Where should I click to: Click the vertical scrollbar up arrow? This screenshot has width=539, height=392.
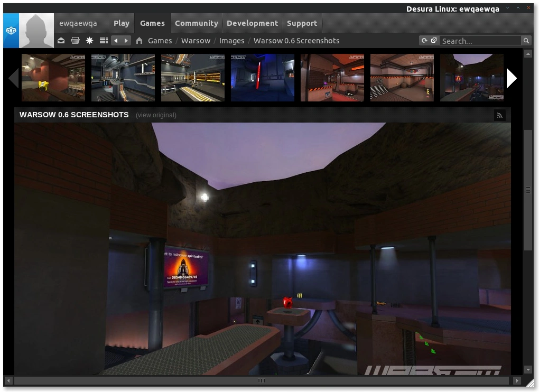pos(528,53)
